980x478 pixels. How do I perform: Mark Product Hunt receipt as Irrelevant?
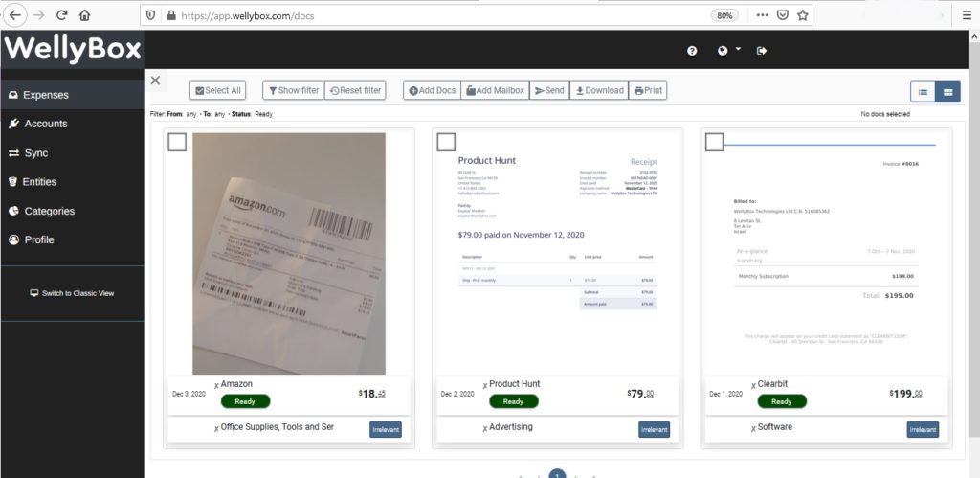click(x=655, y=430)
